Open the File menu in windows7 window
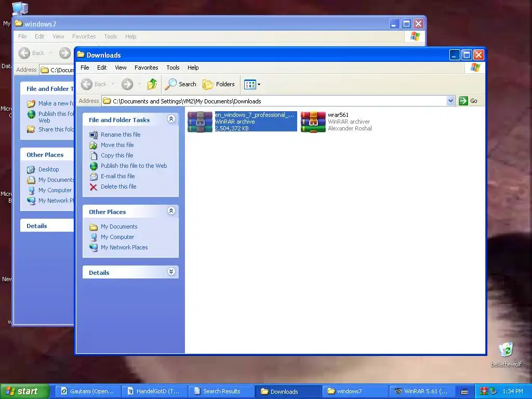Screen dimensions: 532x399 22,36
